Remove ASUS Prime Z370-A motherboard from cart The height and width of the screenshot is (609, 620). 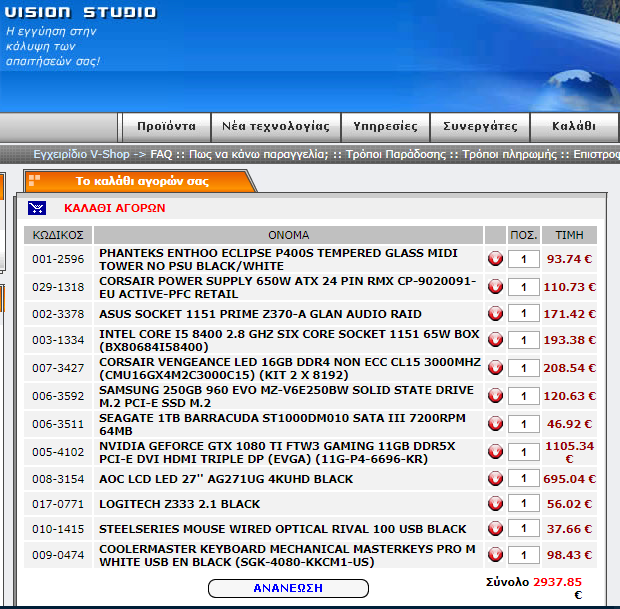pyautogui.click(x=495, y=314)
